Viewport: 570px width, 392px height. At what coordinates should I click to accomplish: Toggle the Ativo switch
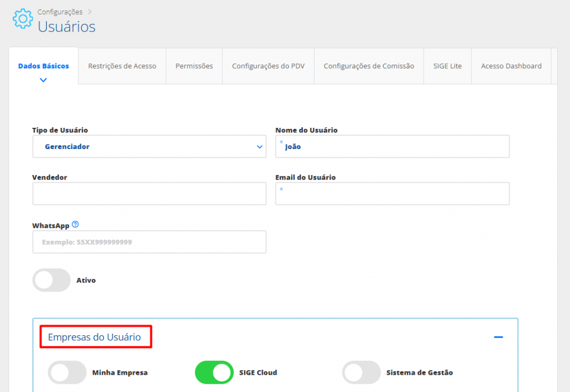(x=52, y=280)
